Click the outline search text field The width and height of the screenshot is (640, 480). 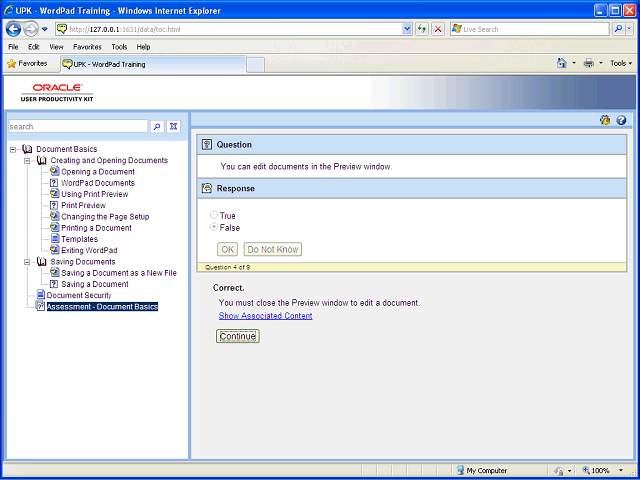pos(78,127)
